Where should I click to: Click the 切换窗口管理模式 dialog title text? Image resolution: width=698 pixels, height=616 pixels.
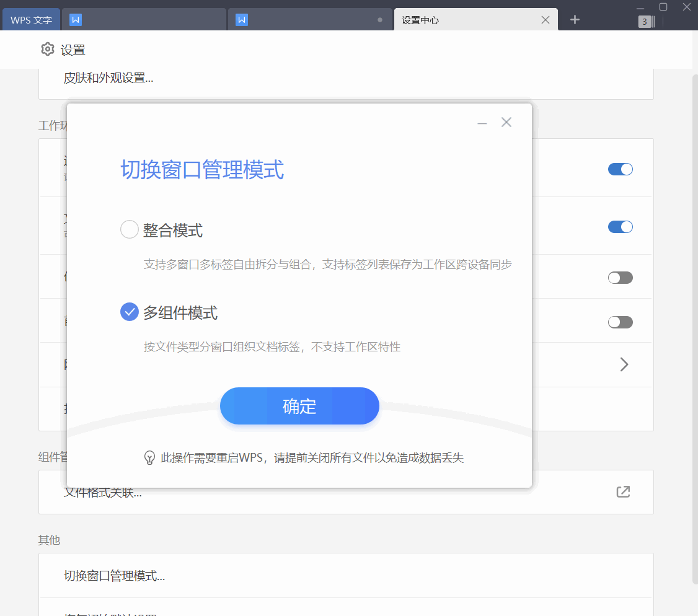[x=202, y=170]
